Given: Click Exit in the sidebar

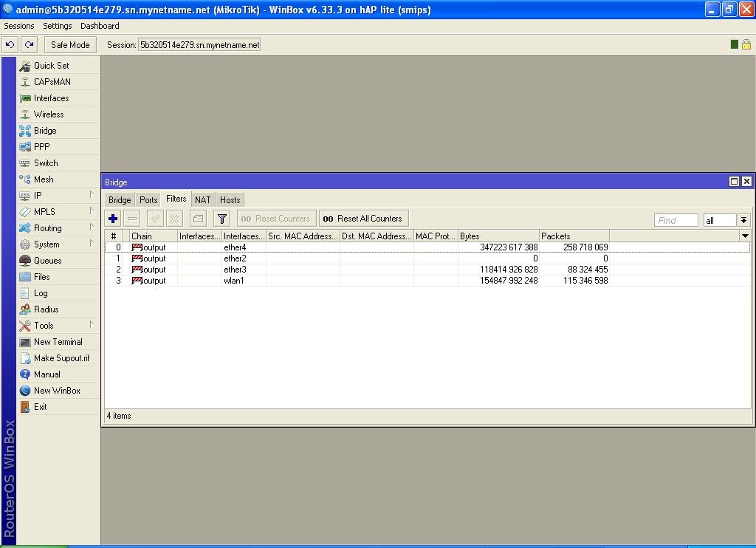Looking at the screenshot, I should click(x=58, y=407).
